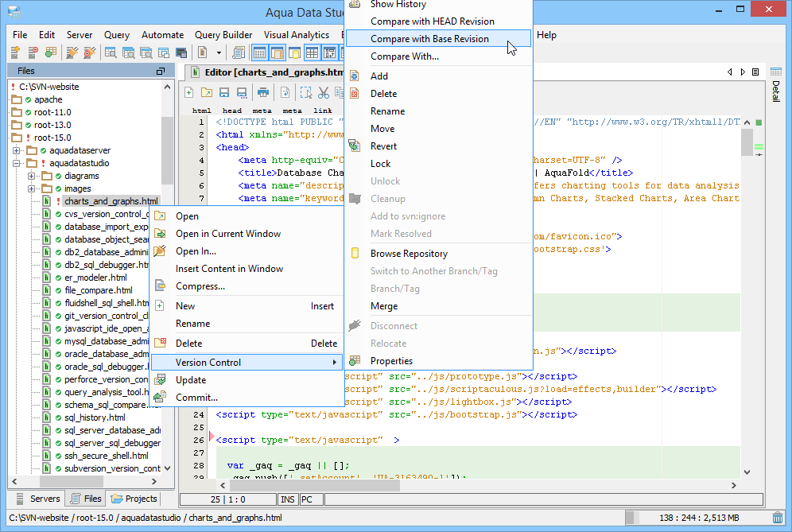Open the Help menu
The height and width of the screenshot is (532, 792).
[x=546, y=35]
